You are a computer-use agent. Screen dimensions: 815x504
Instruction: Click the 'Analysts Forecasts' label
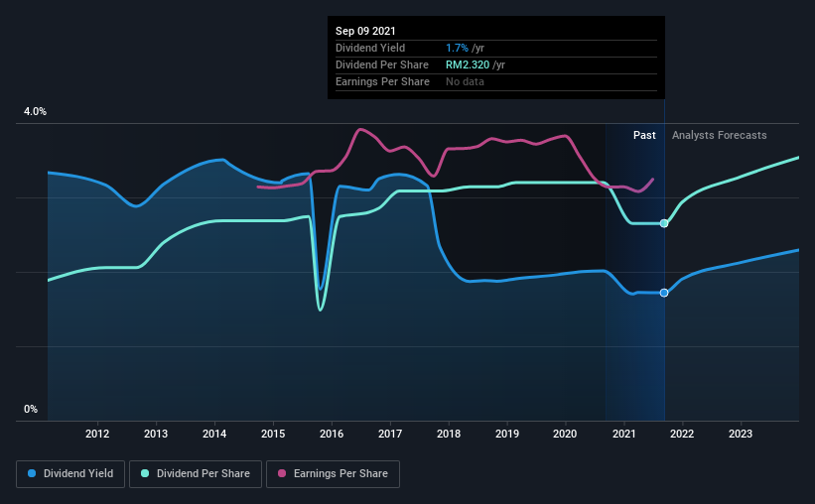pyautogui.click(x=719, y=135)
